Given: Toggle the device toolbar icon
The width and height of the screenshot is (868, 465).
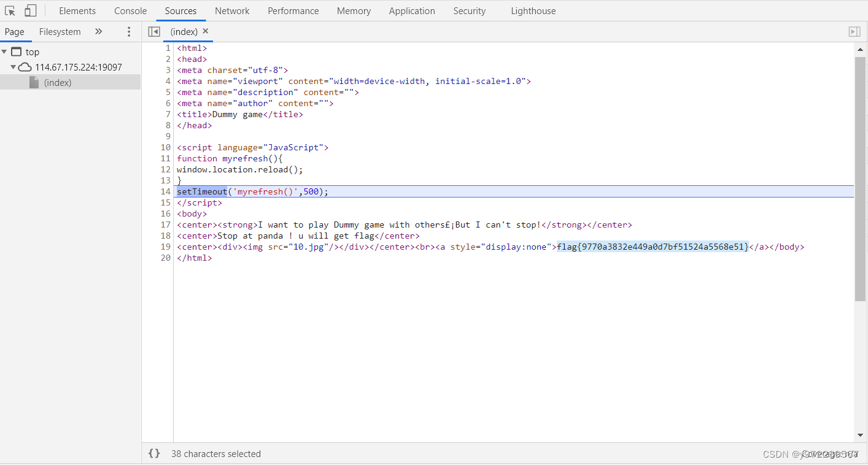Looking at the screenshot, I should [x=30, y=10].
